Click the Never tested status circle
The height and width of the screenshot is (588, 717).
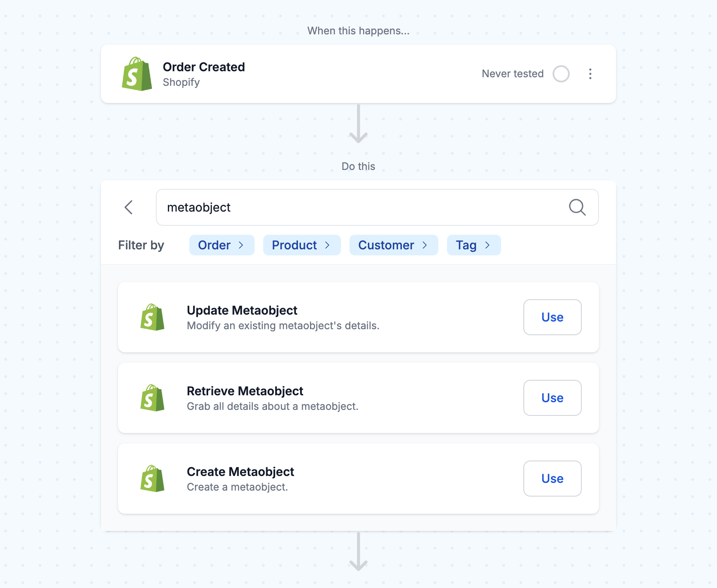point(561,74)
